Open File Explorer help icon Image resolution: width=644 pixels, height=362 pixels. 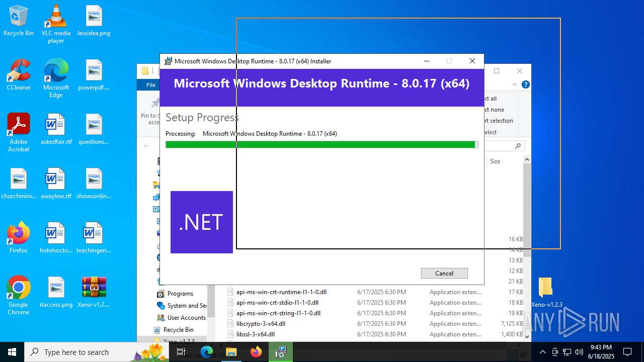coord(526,84)
